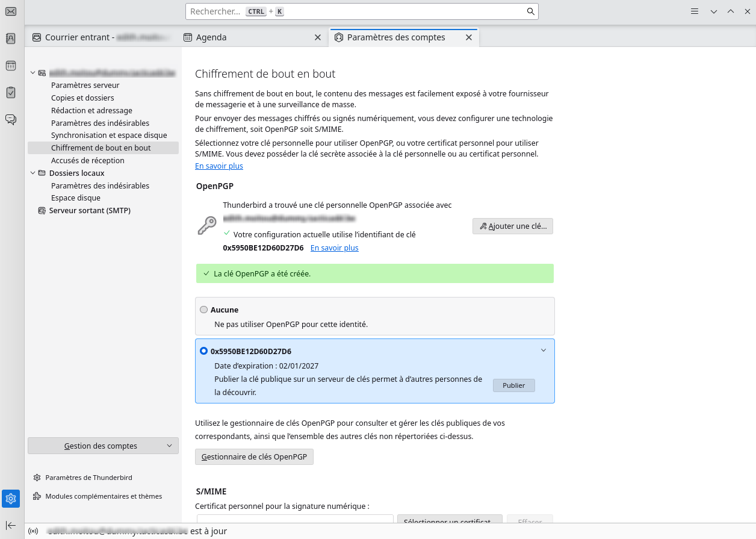Screen dimensions: 756x539
Task: Click the 'est à jour' status bar text
Action: point(208,531)
